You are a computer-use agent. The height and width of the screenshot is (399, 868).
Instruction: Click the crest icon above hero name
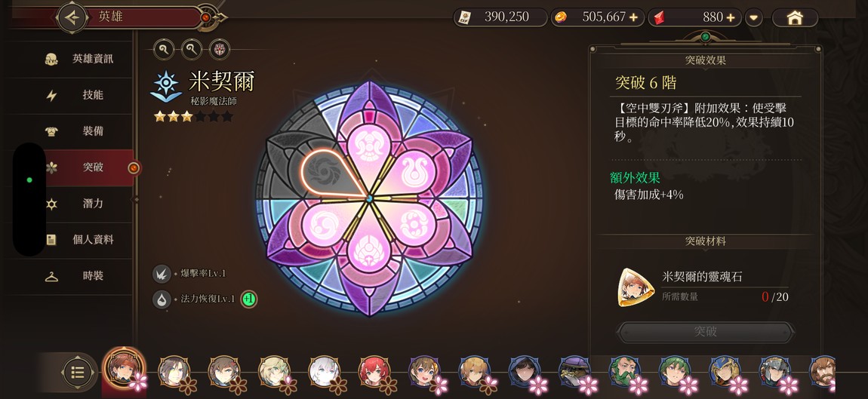220,49
